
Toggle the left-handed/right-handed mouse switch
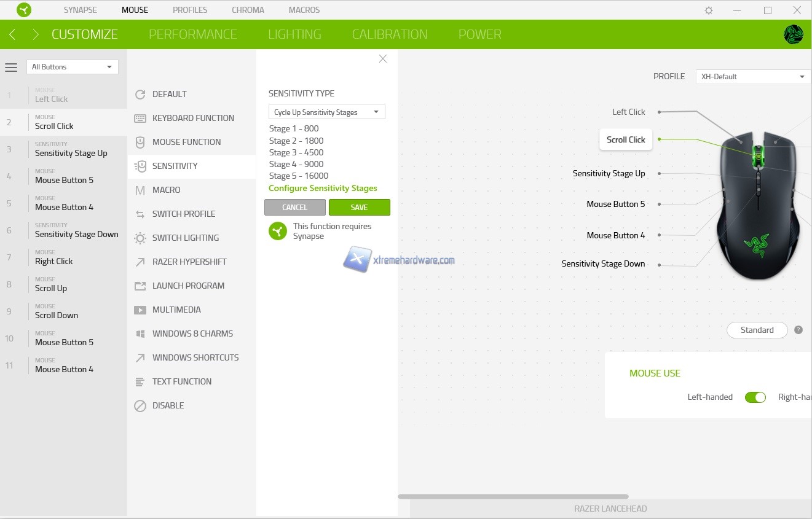point(755,397)
